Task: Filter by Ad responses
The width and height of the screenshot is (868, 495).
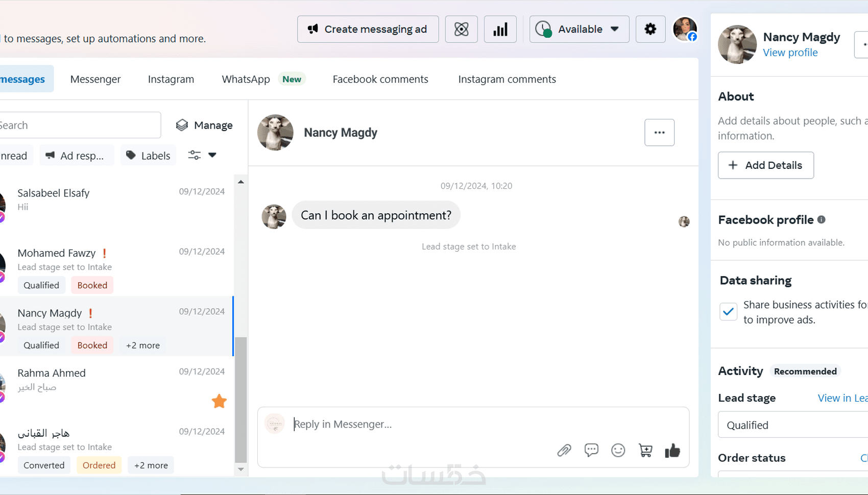Action: tap(76, 156)
